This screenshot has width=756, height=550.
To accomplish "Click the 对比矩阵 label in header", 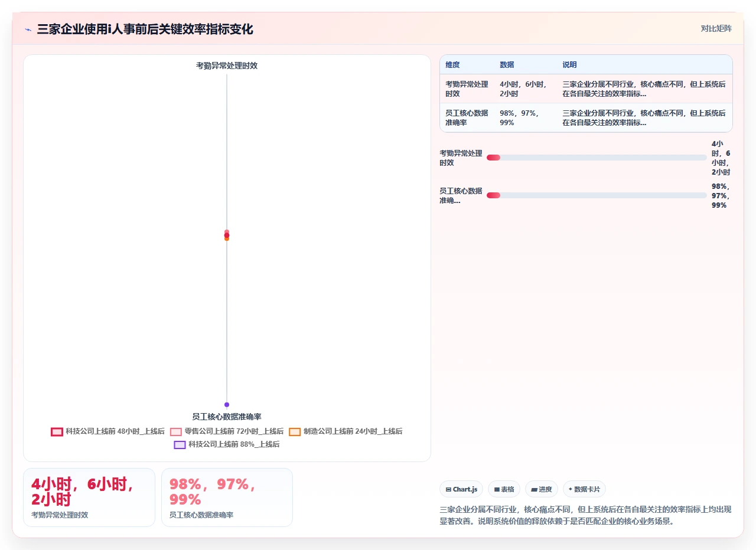I will tap(716, 28).
